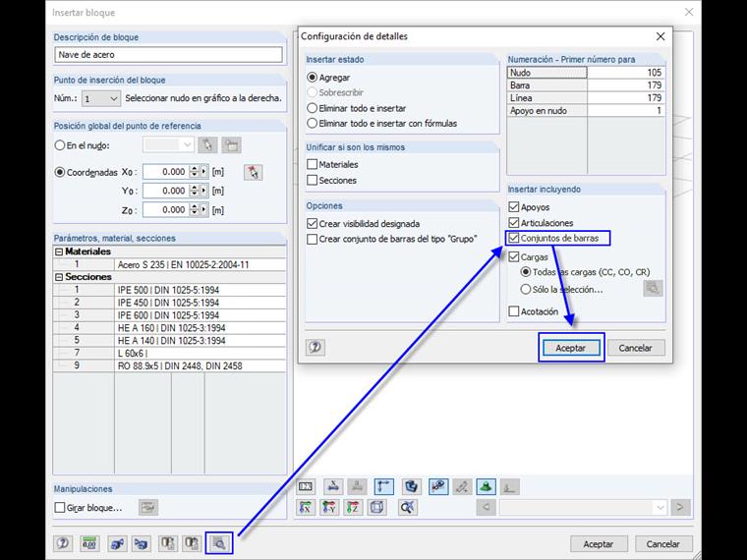The height and width of the screenshot is (560, 747).
Task: Open the details configuration icon in Insertar bloque
Action: pyautogui.click(x=219, y=543)
